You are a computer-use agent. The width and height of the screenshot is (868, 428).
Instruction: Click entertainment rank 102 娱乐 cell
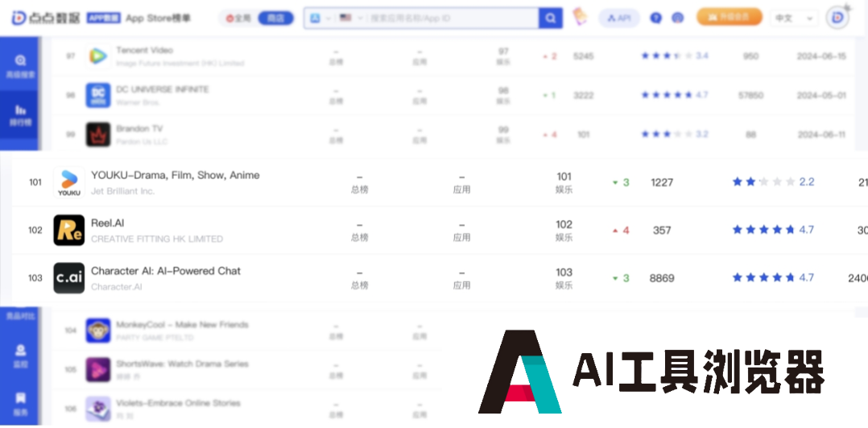coord(564,231)
